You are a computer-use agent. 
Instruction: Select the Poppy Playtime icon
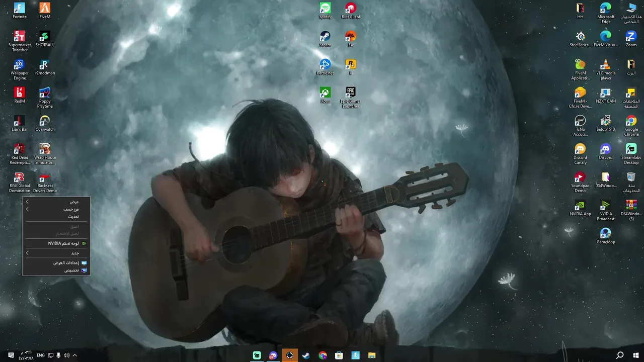[x=45, y=98]
